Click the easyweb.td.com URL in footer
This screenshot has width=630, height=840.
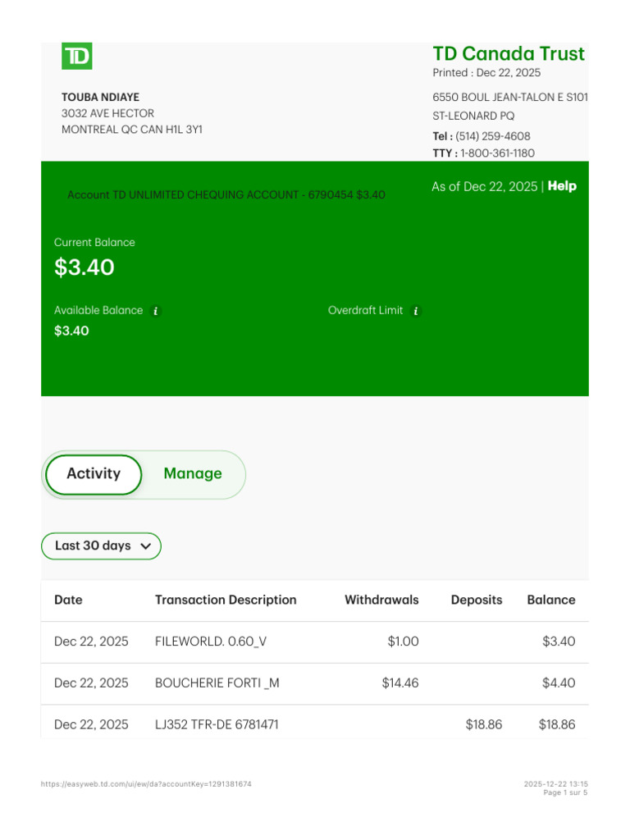[x=146, y=785]
